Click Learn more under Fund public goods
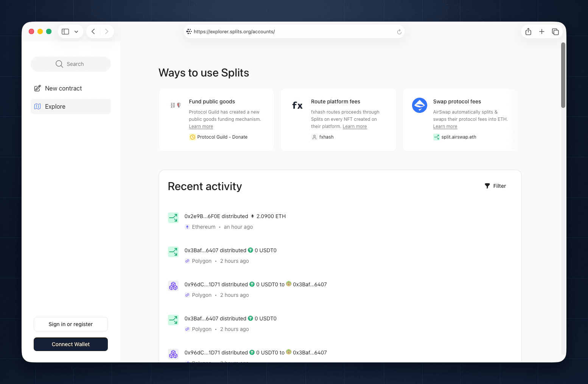The width and height of the screenshot is (588, 384). 201,126
